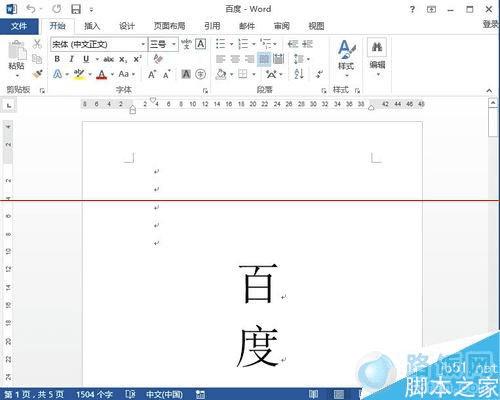
Task: Click the Increase Indent icon
Action: (x=307, y=44)
